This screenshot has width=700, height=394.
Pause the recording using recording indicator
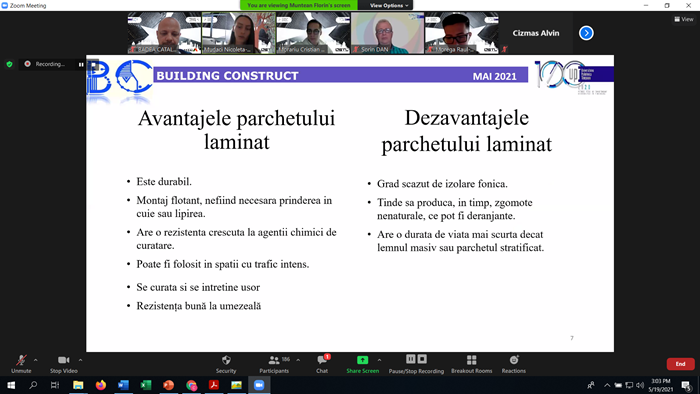[81, 65]
